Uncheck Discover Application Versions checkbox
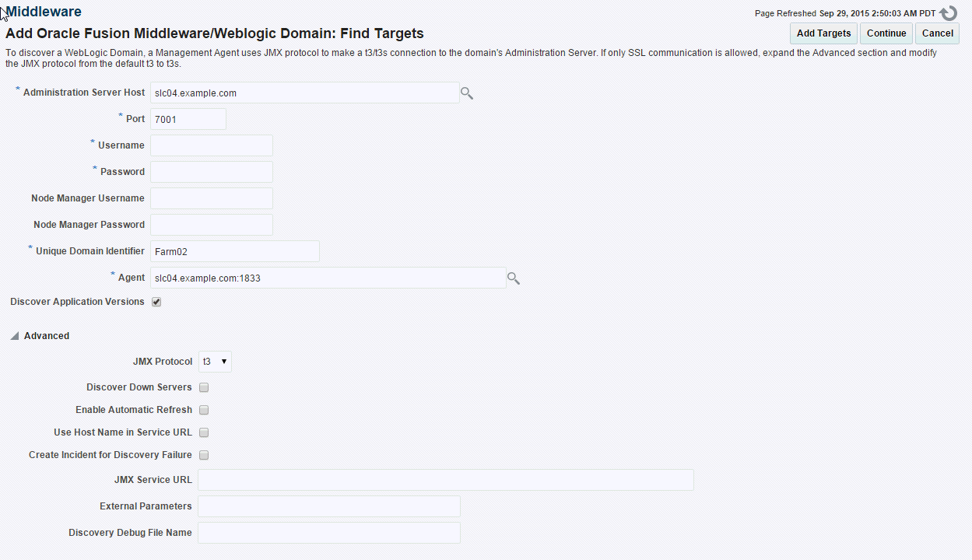The image size is (972, 560). tap(156, 302)
